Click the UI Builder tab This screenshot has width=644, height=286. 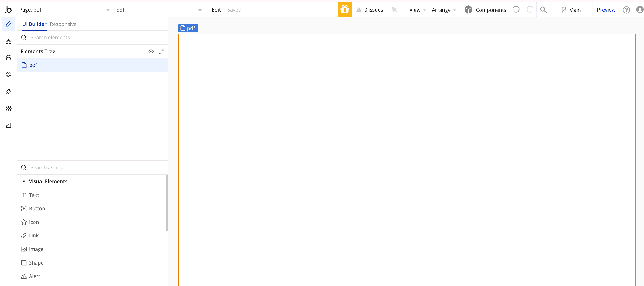coord(34,24)
